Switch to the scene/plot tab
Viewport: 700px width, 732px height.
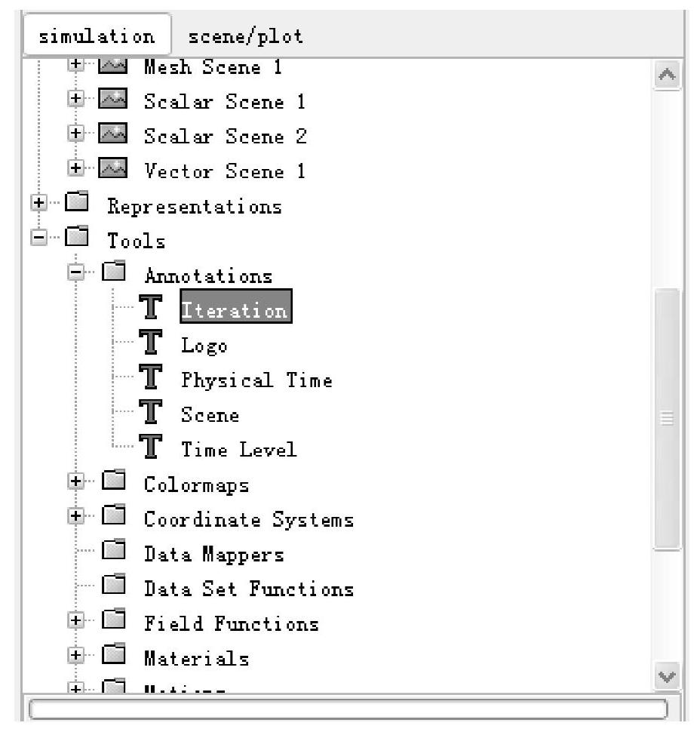(x=246, y=35)
